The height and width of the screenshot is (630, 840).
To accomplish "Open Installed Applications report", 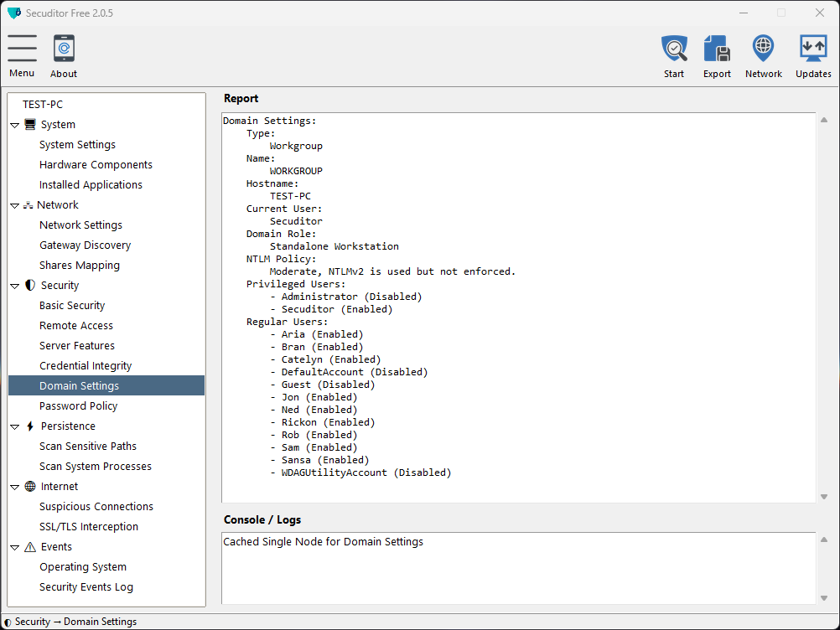I will 91,185.
